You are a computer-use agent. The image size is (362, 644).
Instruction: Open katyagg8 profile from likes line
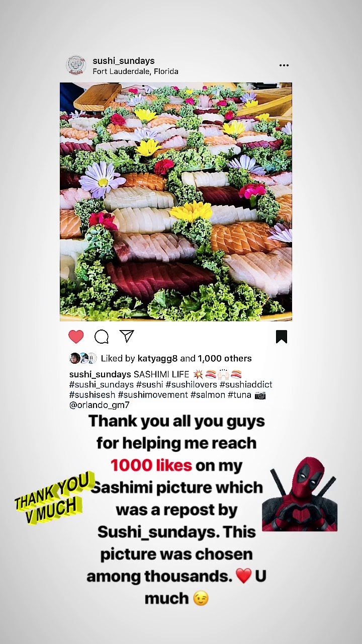[x=157, y=358]
